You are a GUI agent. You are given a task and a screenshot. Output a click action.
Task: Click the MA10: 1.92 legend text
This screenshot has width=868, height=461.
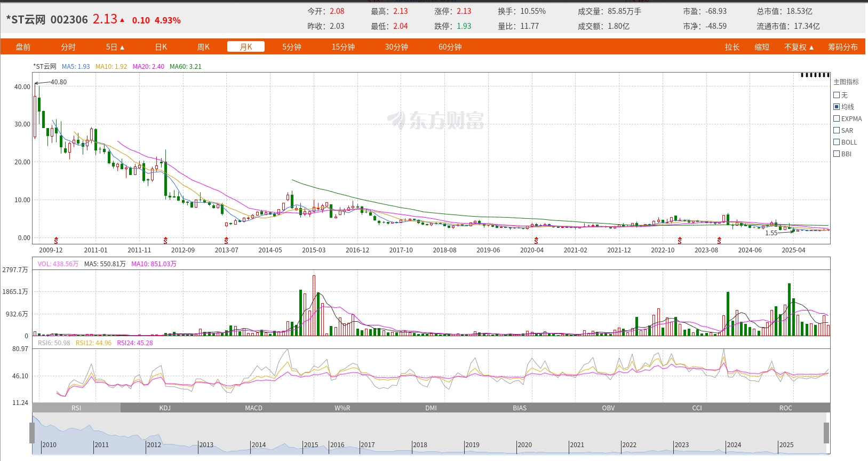[112, 67]
